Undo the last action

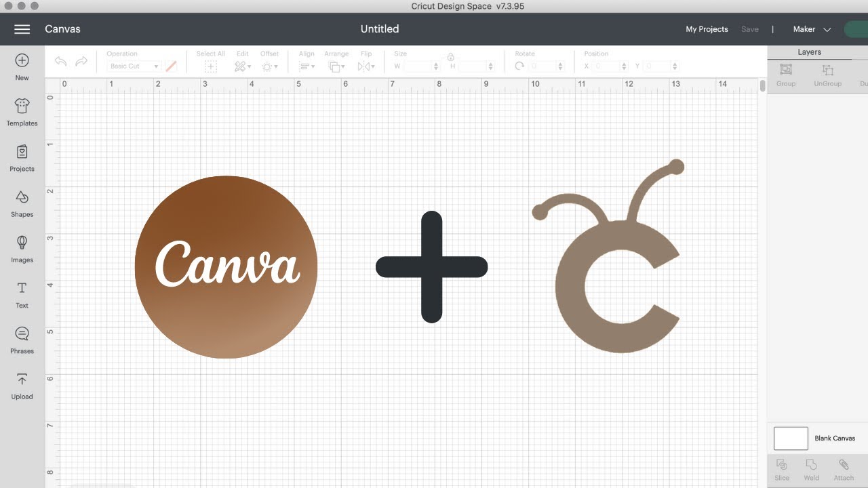(x=61, y=62)
